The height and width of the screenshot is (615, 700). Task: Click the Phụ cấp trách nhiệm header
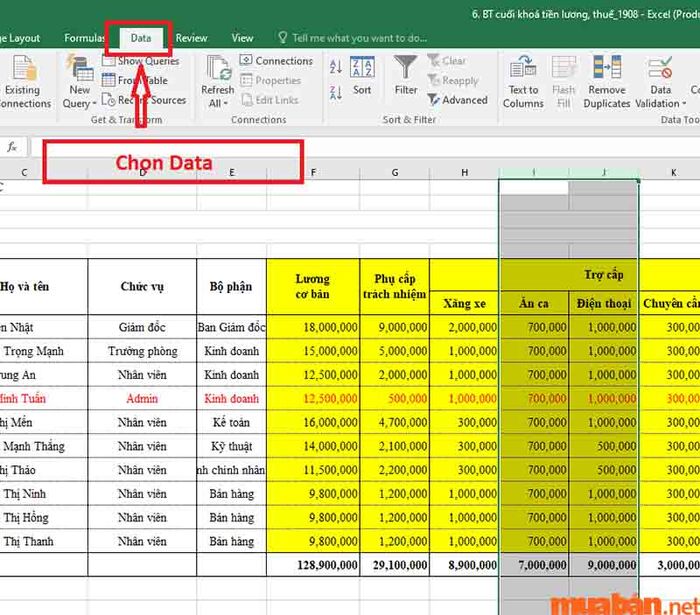coord(395,287)
